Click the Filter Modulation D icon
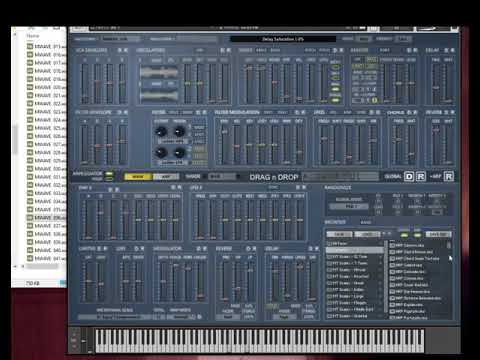This screenshot has width=480, height=360. click(x=298, y=112)
